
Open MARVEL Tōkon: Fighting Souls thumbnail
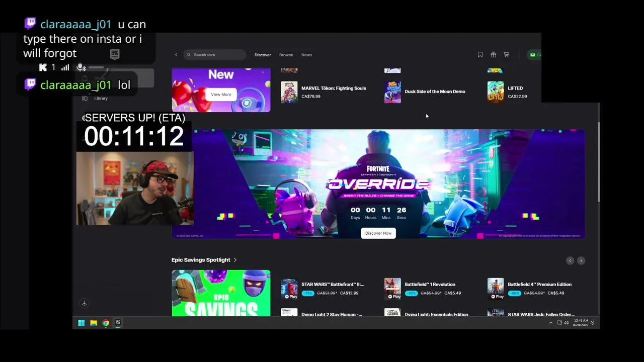[289, 92]
